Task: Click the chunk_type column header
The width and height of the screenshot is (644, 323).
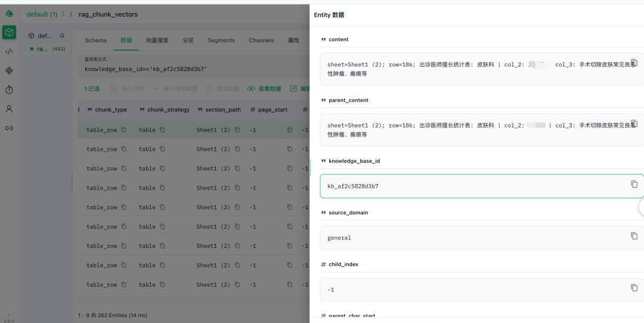Action: [x=107, y=110]
